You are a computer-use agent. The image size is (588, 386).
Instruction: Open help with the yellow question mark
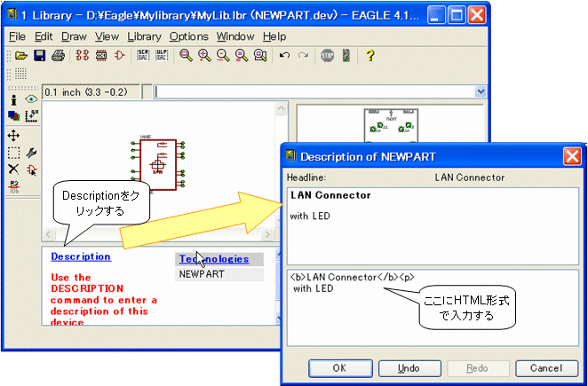pos(370,56)
